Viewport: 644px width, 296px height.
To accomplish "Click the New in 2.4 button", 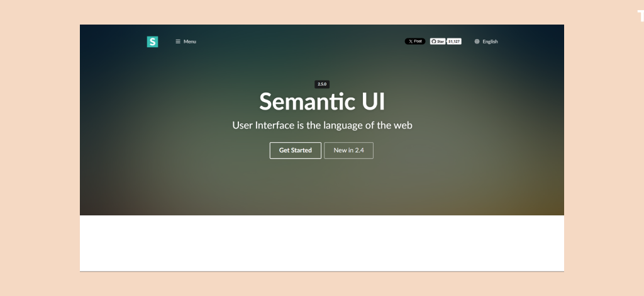I will 348,151.
